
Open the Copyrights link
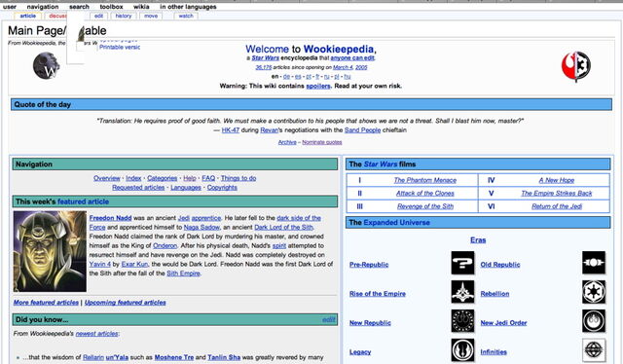[222, 187]
